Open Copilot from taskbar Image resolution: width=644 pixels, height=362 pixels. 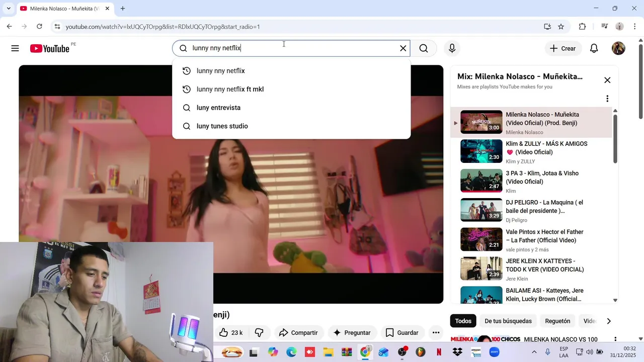point(273,352)
